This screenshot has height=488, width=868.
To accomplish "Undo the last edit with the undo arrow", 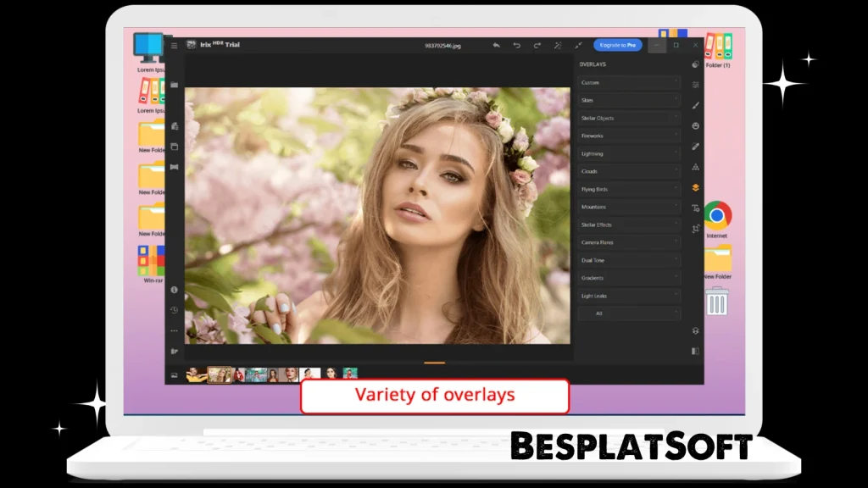I will point(516,45).
